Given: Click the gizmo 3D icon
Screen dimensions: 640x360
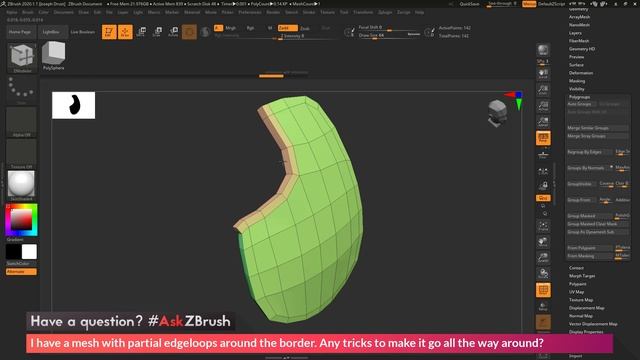Looking at the screenshot, I should tap(189, 32).
